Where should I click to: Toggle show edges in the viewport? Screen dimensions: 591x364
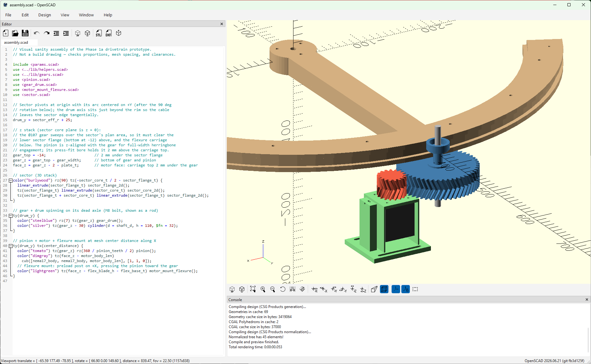pos(415,289)
